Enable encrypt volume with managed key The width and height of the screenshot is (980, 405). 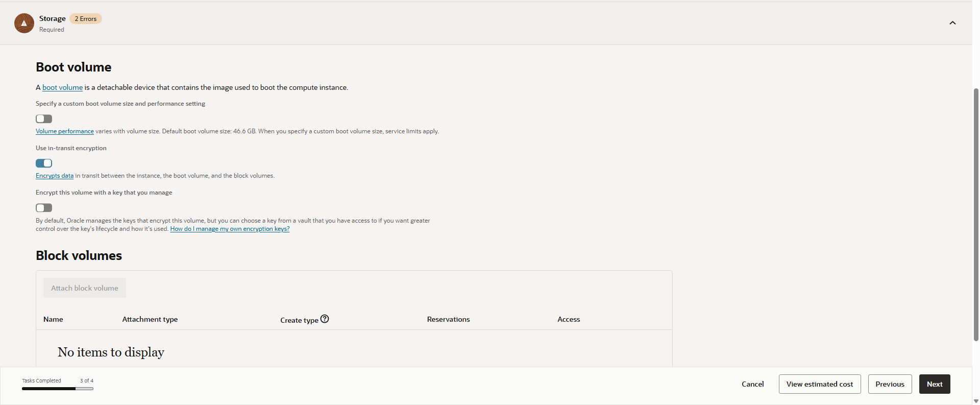pyautogui.click(x=44, y=208)
